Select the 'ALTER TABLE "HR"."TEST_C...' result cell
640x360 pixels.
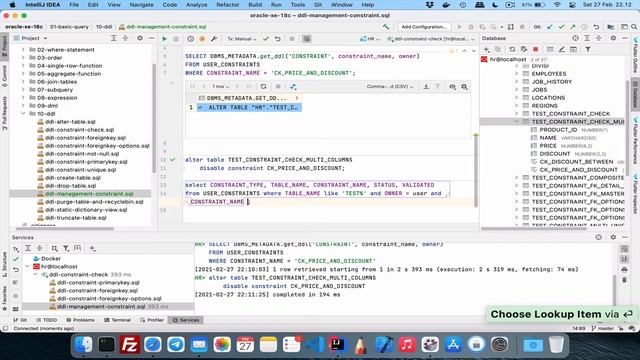pyautogui.click(x=249, y=107)
